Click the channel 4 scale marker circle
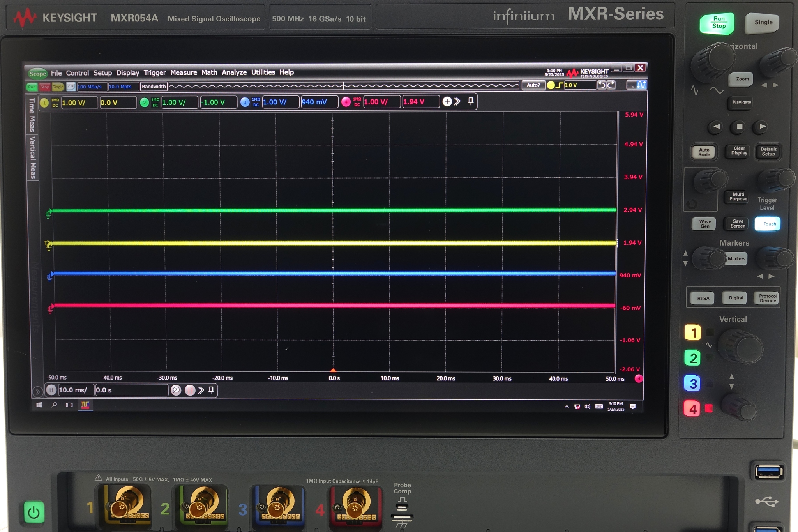The image size is (798, 532). pyautogui.click(x=639, y=378)
